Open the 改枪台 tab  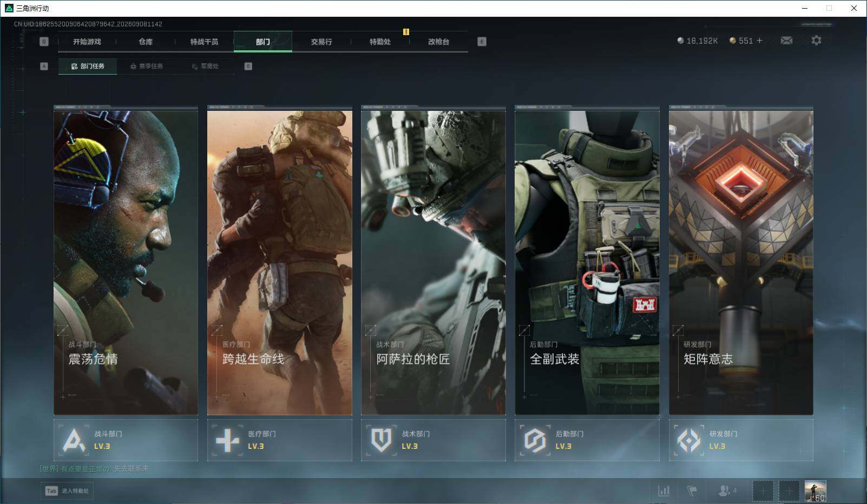[438, 42]
